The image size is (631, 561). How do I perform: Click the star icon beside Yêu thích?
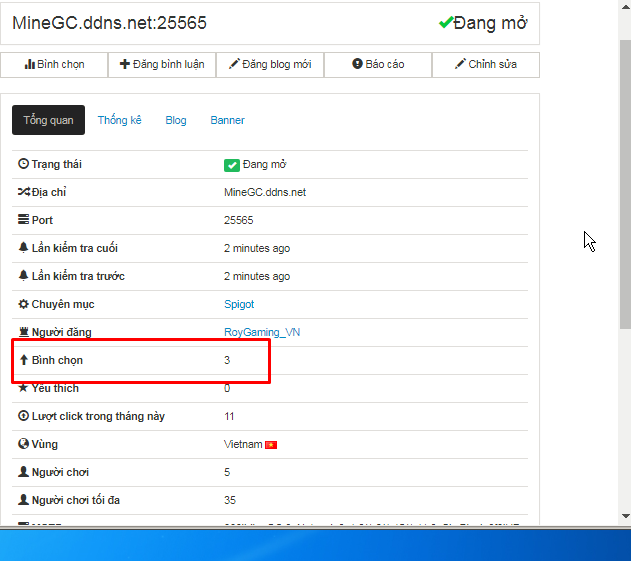pyautogui.click(x=23, y=387)
